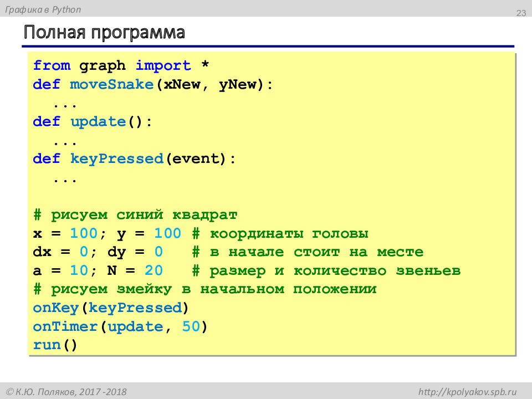The image size is (532, 399).
Task: Click the ellipsis under def moveSnake
Action: pos(65,106)
